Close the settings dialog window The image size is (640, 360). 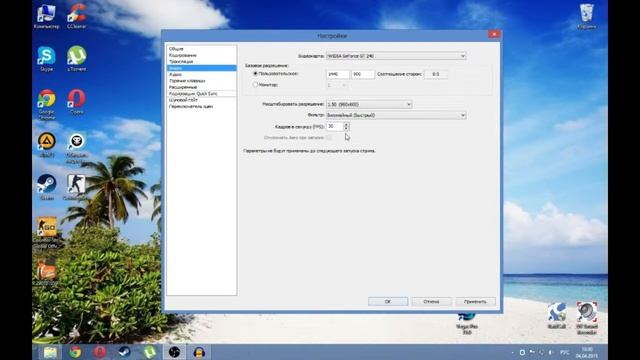tap(494, 34)
